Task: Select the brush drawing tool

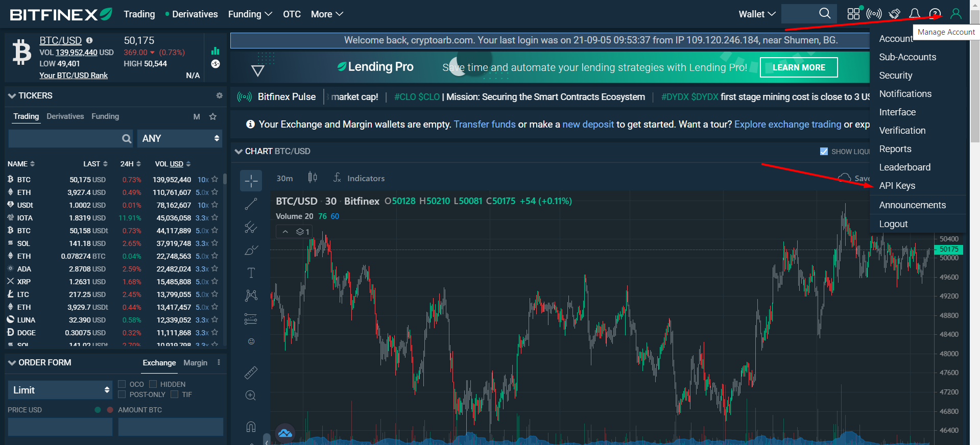Action: coord(251,250)
